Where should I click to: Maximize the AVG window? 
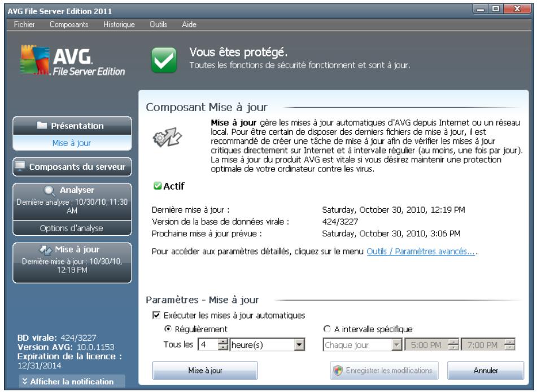click(496, 9)
